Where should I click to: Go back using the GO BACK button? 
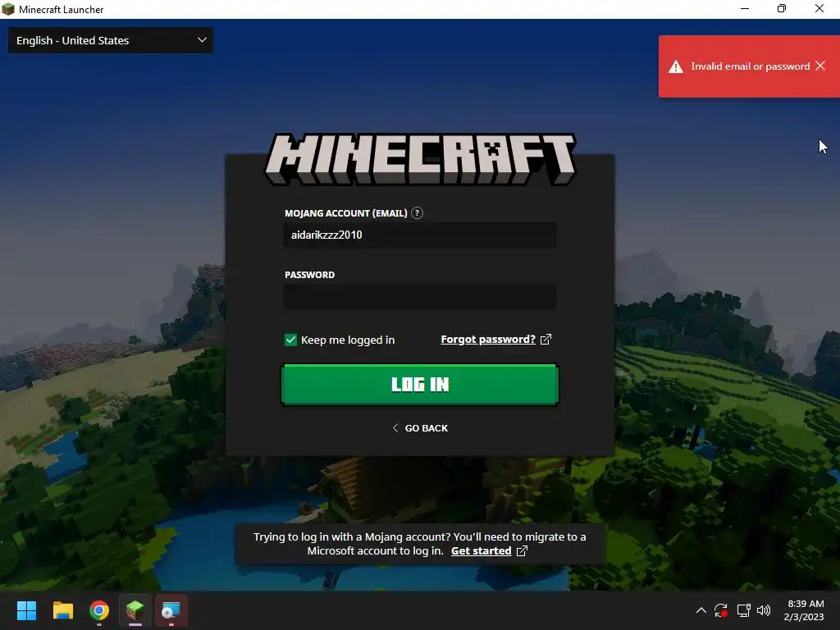pos(420,428)
